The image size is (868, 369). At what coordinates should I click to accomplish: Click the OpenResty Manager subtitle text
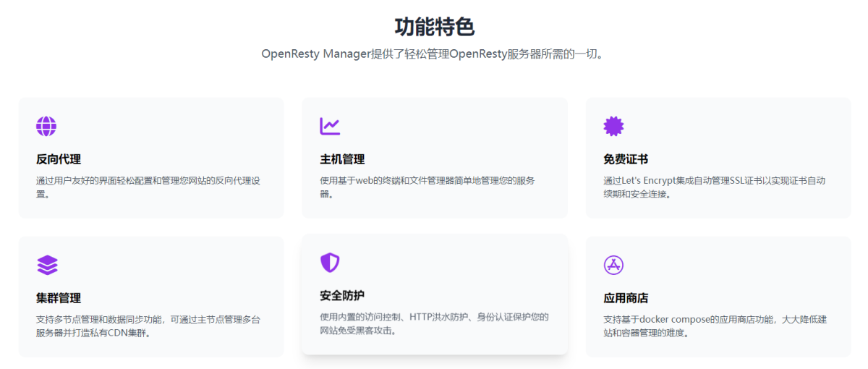[x=433, y=54]
